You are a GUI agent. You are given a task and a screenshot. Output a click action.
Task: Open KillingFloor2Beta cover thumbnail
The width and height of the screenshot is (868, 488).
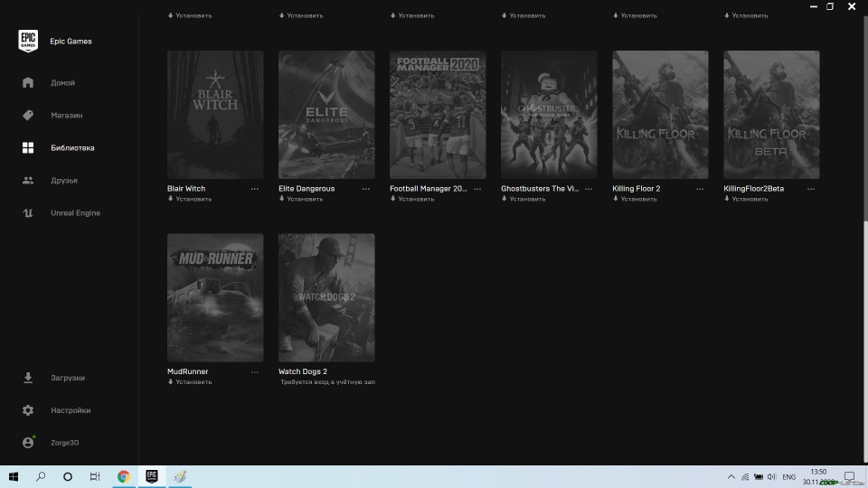(x=771, y=115)
